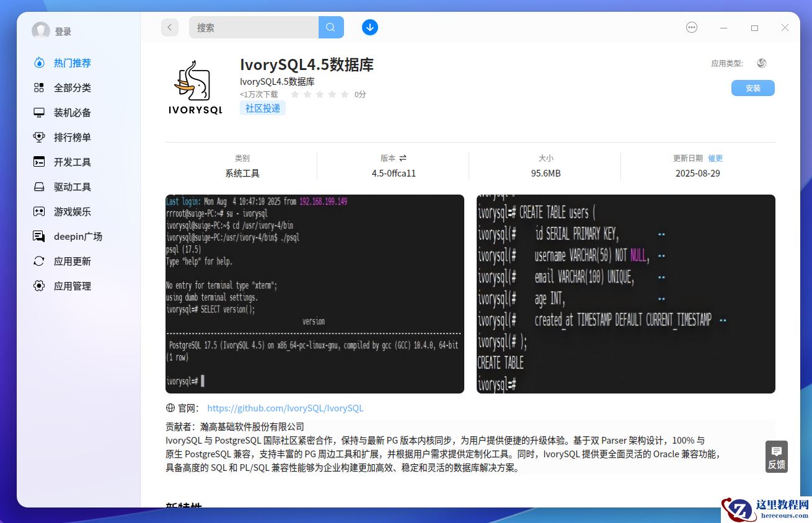This screenshot has height=523, width=812.
Task: Click the back chevron beside the search bar
Action: pyautogui.click(x=169, y=27)
